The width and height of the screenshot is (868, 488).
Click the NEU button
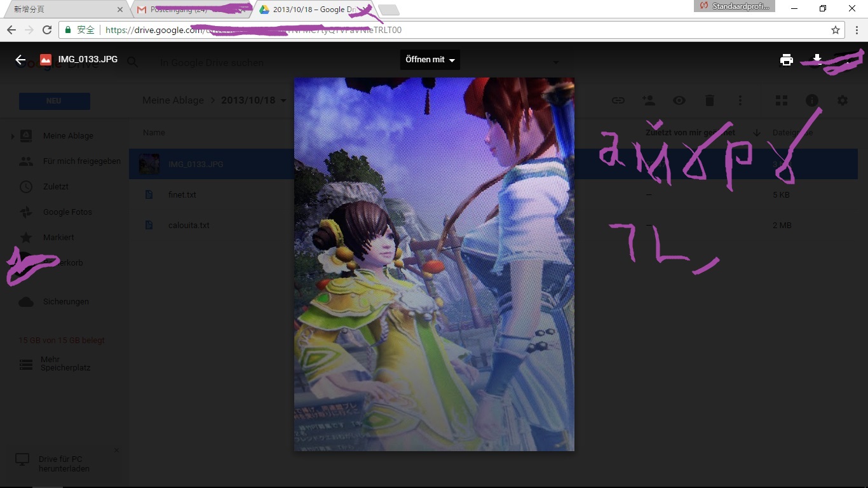tap(55, 101)
